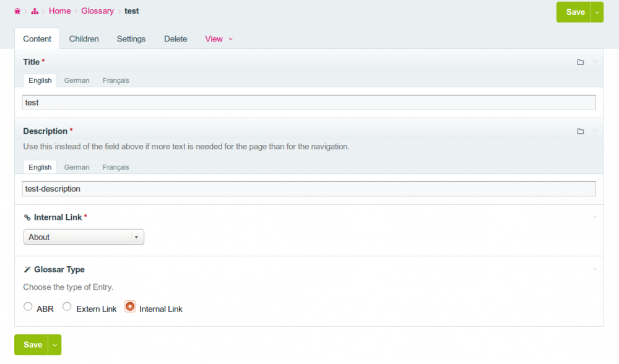Click into the Description text field
The image size is (619, 364).
click(309, 189)
